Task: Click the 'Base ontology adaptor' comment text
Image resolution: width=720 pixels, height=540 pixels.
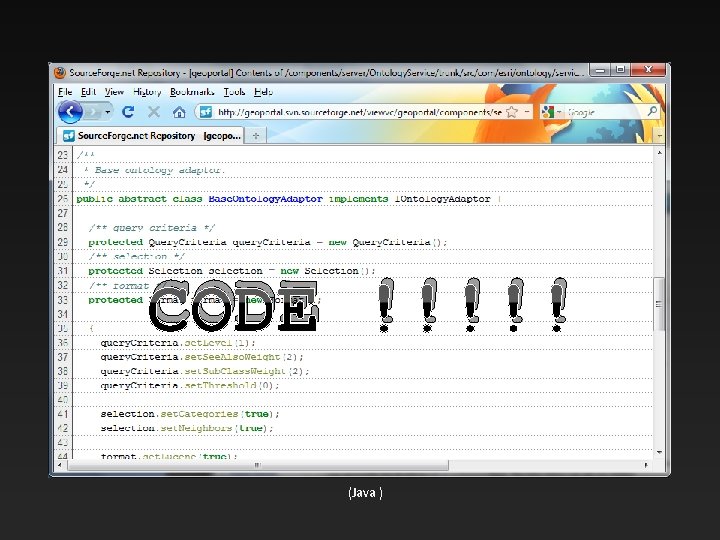Action: click(x=159, y=170)
